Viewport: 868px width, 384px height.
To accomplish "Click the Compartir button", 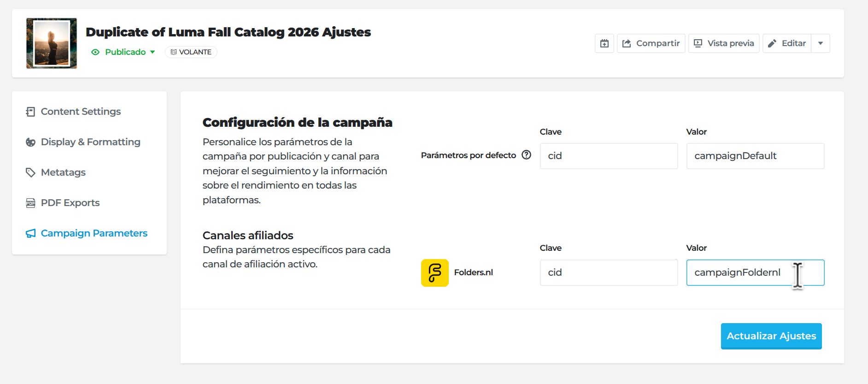I will 651,43.
